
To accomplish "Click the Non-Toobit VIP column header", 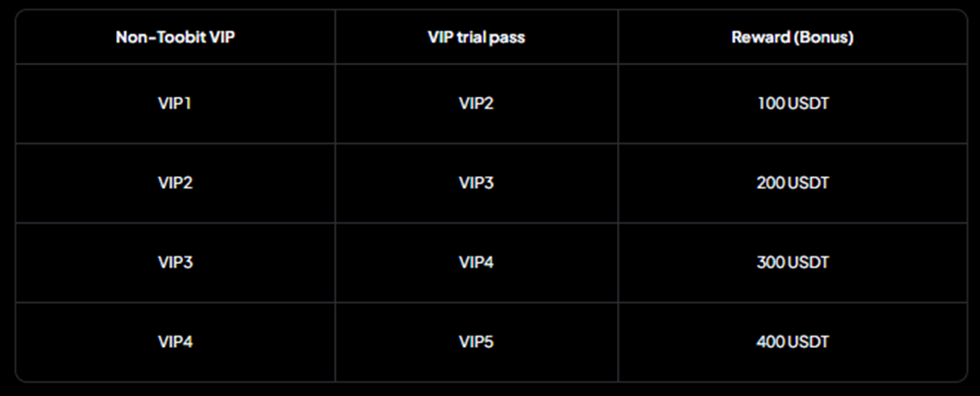I will (x=174, y=38).
